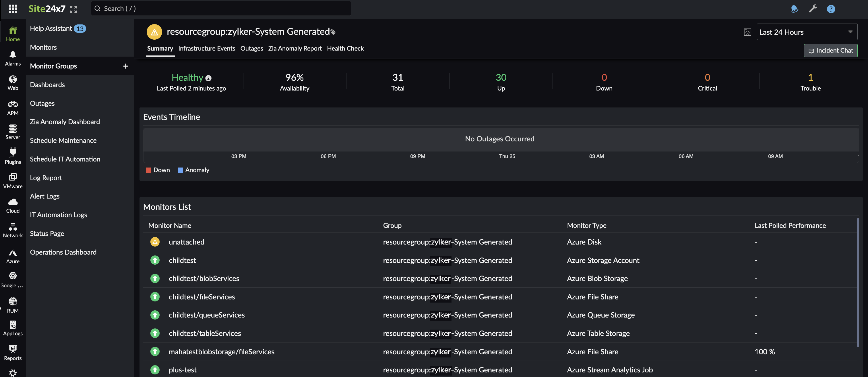Image resolution: width=868 pixels, height=377 pixels.
Task: Click the Down count 0
Action: (x=604, y=78)
